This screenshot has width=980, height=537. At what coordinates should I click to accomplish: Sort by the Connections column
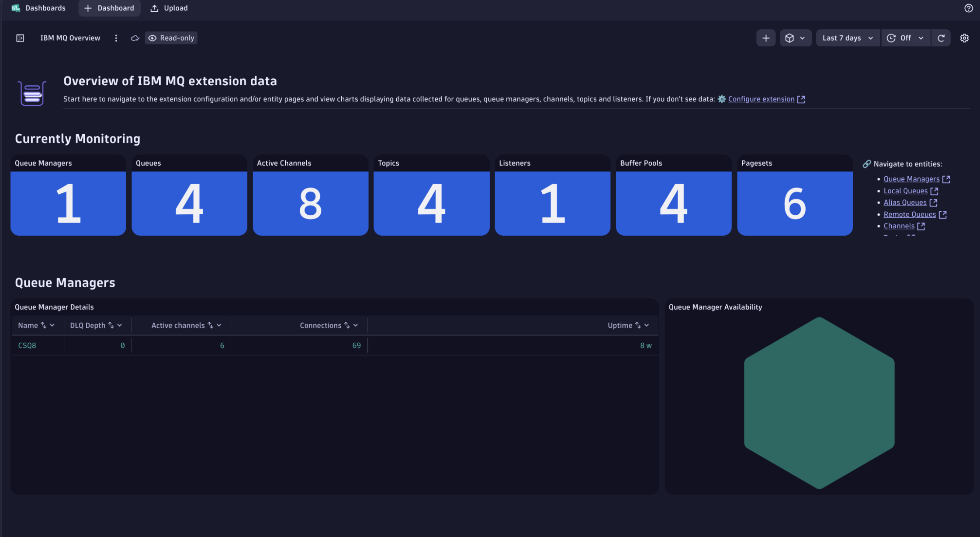346,325
